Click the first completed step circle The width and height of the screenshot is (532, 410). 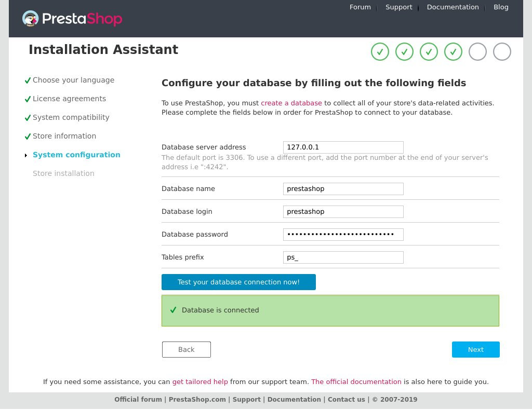coord(380,51)
